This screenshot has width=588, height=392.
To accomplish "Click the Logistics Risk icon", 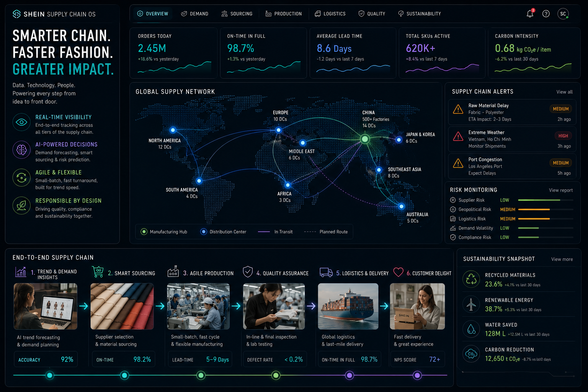I will [x=453, y=219].
